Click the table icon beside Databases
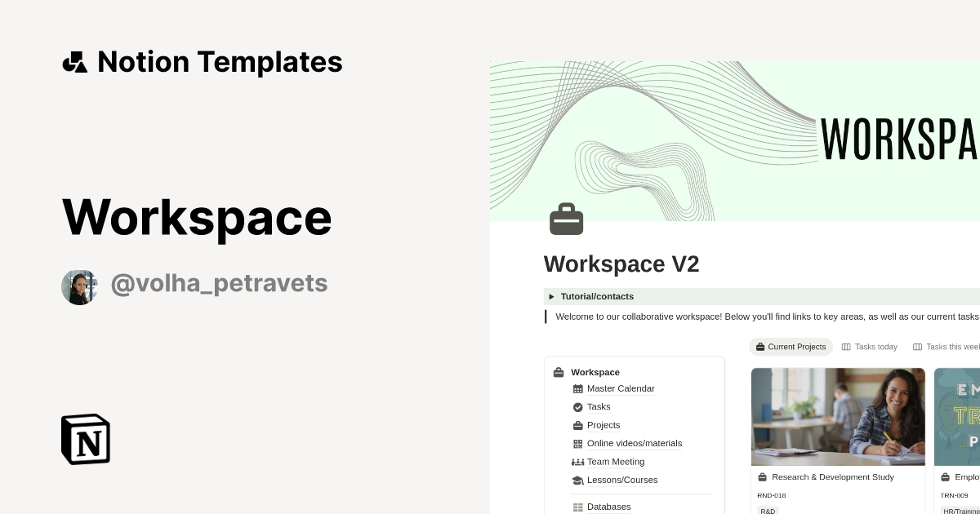 tap(578, 507)
